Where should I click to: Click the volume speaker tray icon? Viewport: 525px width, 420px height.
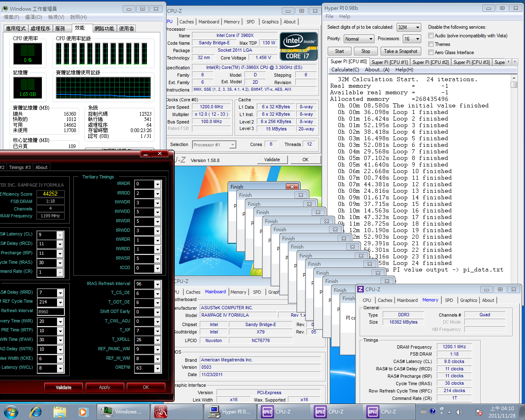pyautogui.click(x=459, y=412)
